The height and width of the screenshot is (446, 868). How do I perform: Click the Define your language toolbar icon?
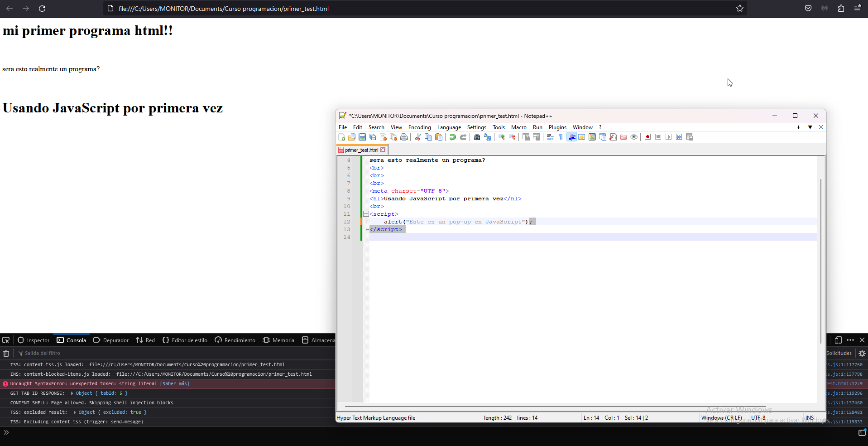(x=581, y=137)
